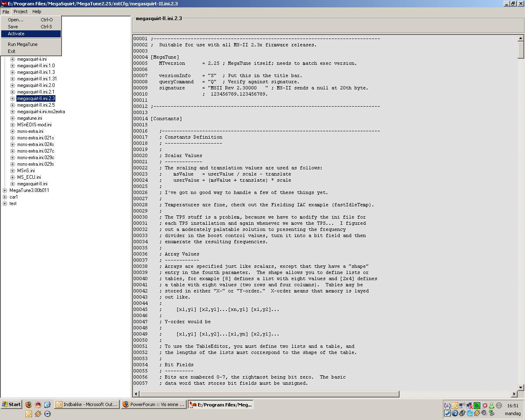525x420 pixels.
Task: Select megasquirt-II.ini.2.1 in the tree
Action: (36, 92)
